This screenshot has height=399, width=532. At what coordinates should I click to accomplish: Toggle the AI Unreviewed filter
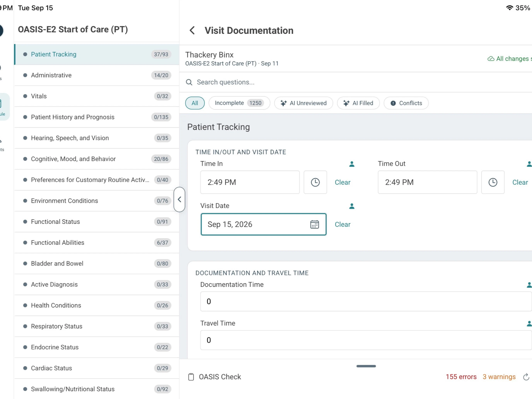[304, 103]
